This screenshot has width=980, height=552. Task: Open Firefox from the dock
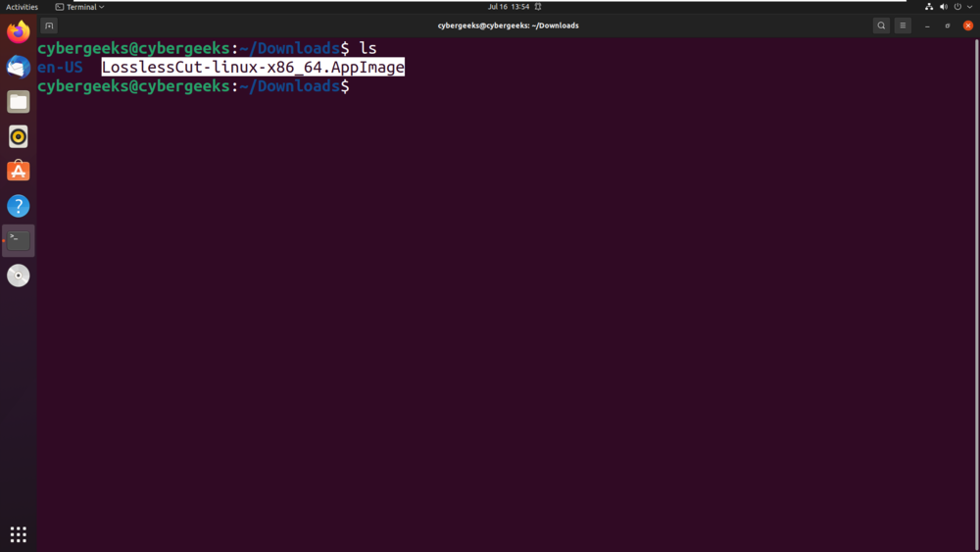pyautogui.click(x=18, y=32)
